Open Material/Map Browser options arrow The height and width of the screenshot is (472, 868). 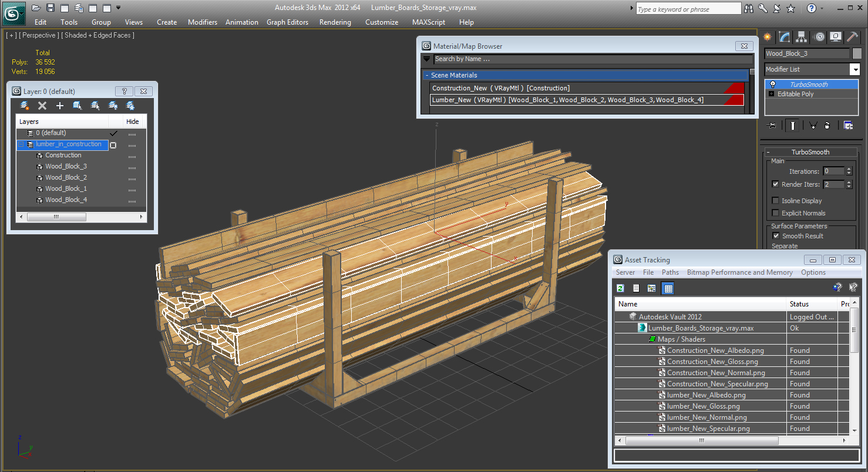click(x=427, y=59)
